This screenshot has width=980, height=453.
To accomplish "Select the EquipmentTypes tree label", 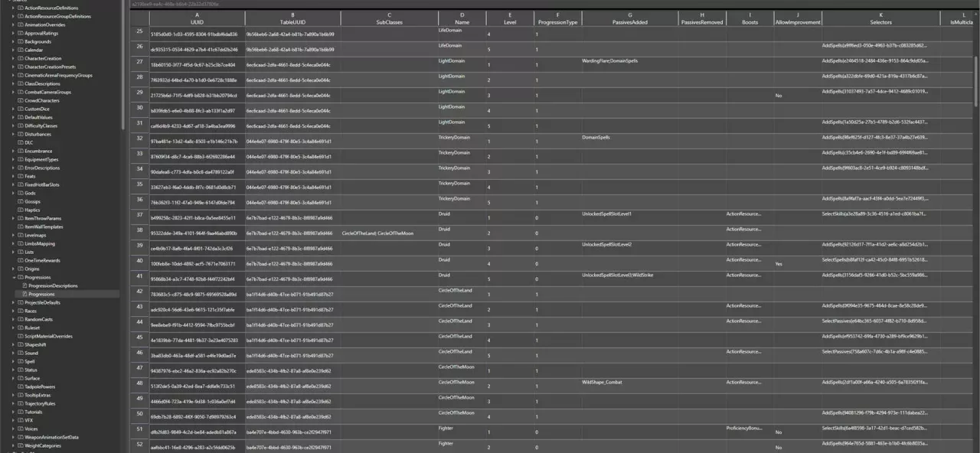I will pos(42,159).
